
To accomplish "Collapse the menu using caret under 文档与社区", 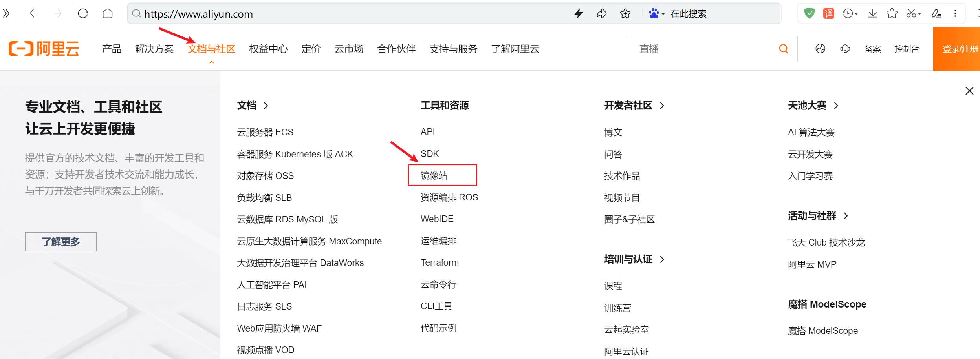I will [x=211, y=62].
